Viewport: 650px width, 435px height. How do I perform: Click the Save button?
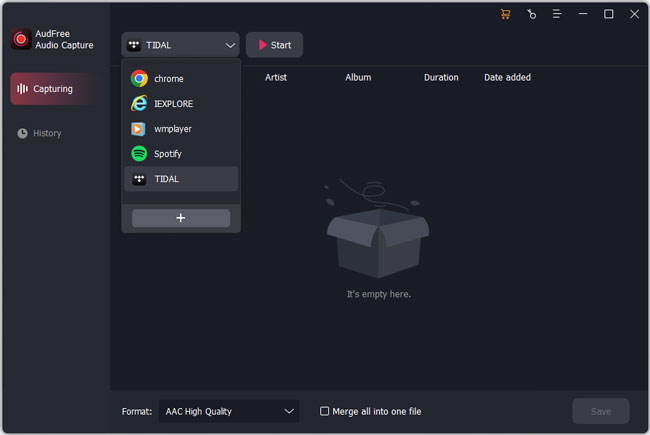[x=601, y=411]
